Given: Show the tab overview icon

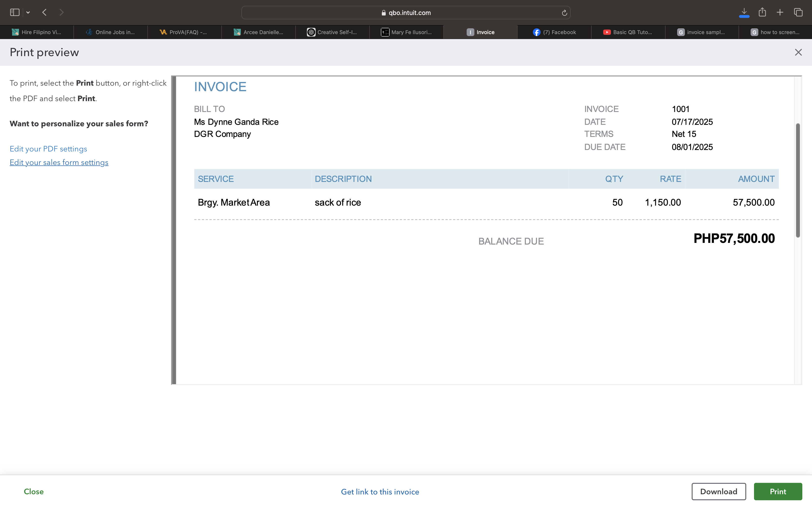Looking at the screenshot, I should (798, 12).
